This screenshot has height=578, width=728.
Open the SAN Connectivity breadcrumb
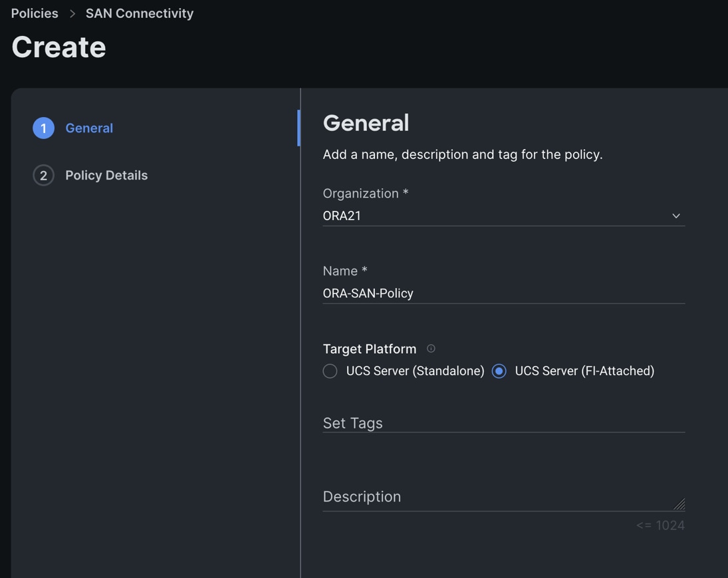click(140, 13)
